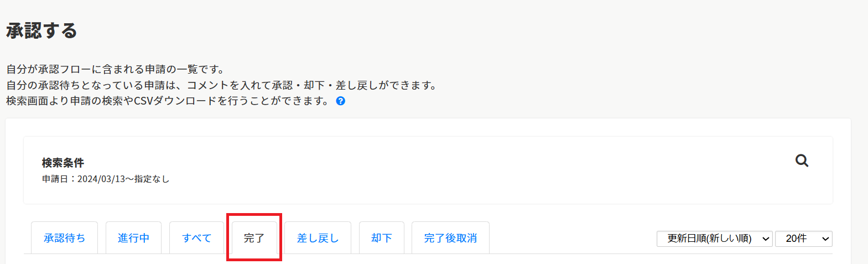Open search with the magnifier icon

[802, 161]
